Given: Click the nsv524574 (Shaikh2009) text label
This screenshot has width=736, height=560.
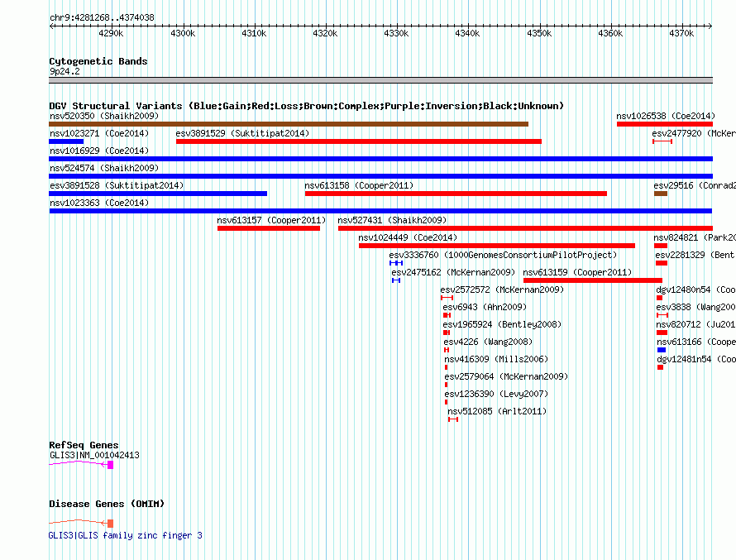Looking at the screenshot, I should pos(104,168).
